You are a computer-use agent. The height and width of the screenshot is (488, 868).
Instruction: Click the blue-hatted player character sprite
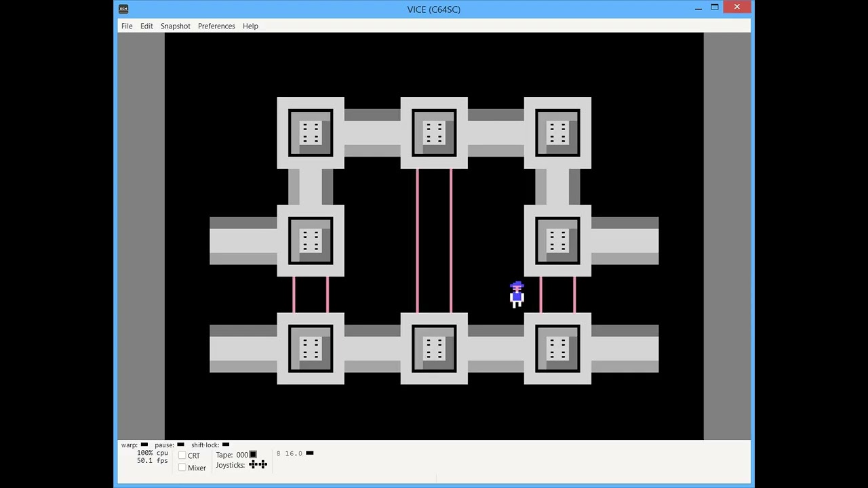point(517,295)
